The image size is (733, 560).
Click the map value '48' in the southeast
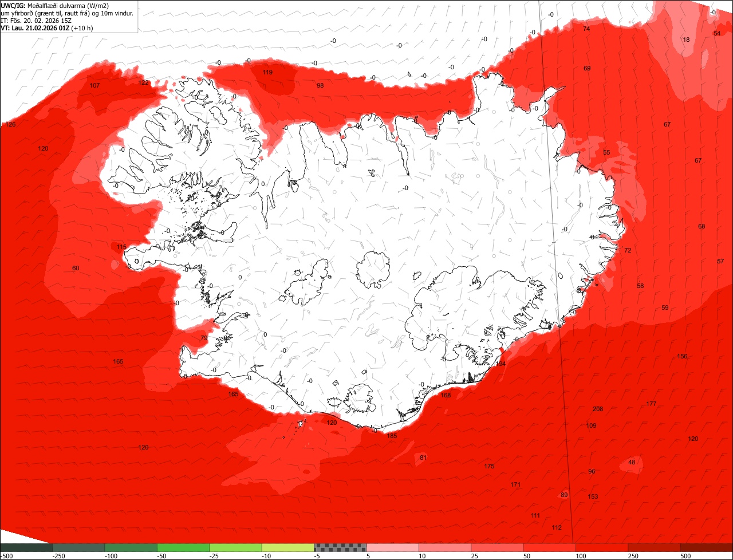pos(632,462)
